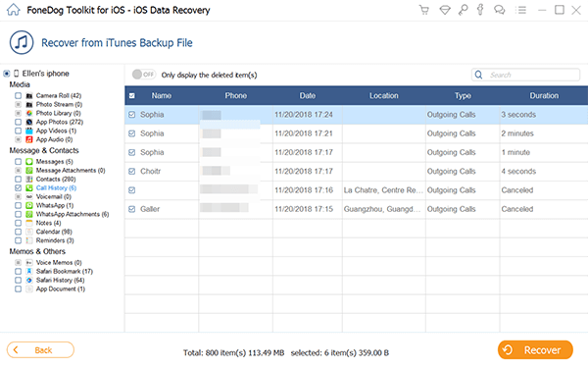Open the shopping cart icon

point(424,10)
